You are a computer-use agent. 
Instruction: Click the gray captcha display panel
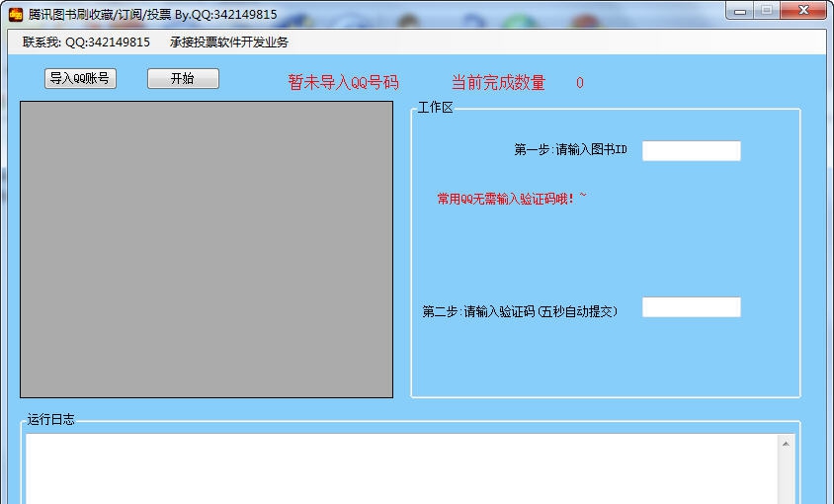click(207, 250)
